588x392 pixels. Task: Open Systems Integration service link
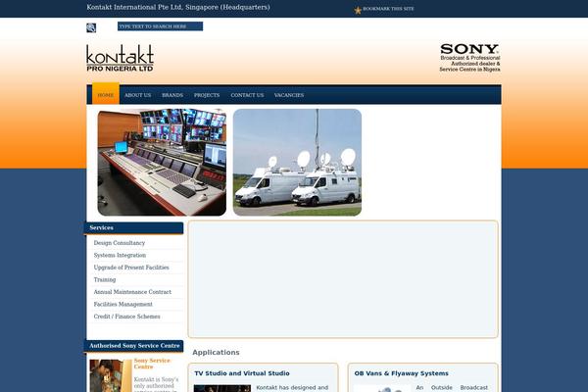tap(120, 256)
